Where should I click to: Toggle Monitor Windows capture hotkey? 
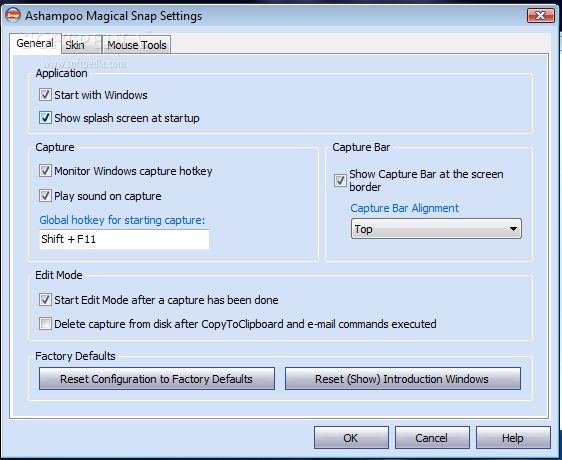pyautogui.click(x=45, y=171)
